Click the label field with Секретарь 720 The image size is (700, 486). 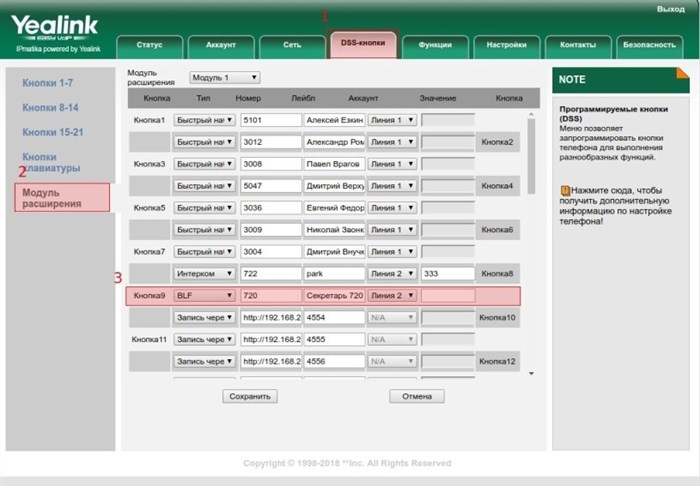point(334,295)
